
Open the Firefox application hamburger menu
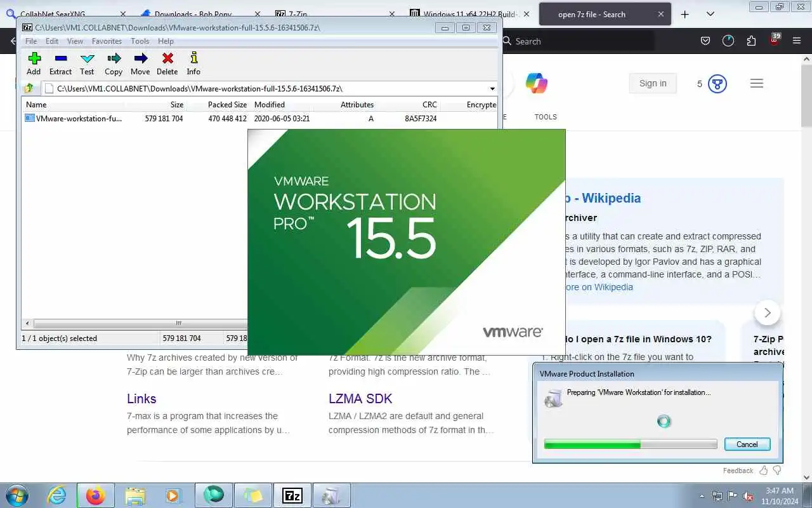click(797, 41)
